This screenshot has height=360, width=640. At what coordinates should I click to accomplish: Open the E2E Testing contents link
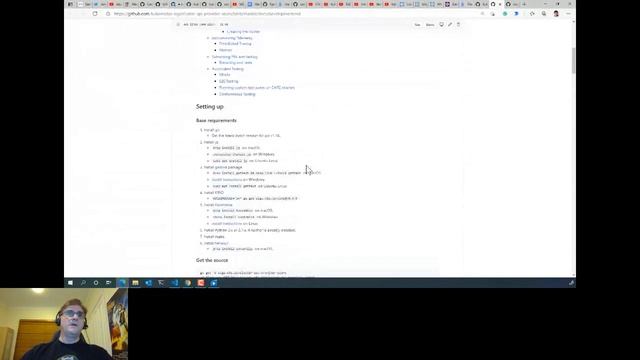(229, 81)
